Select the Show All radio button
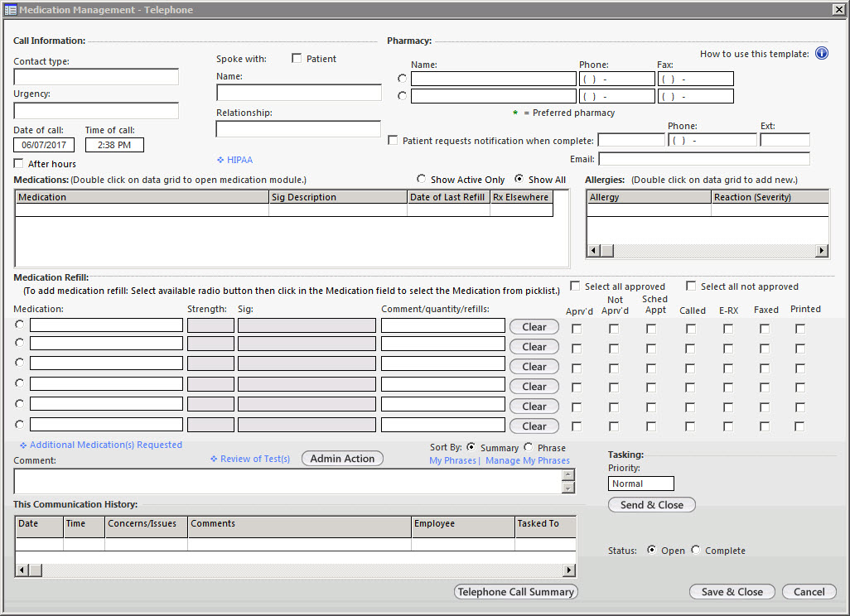Screen dimensions: 850x616 click(x=519, y=178)
